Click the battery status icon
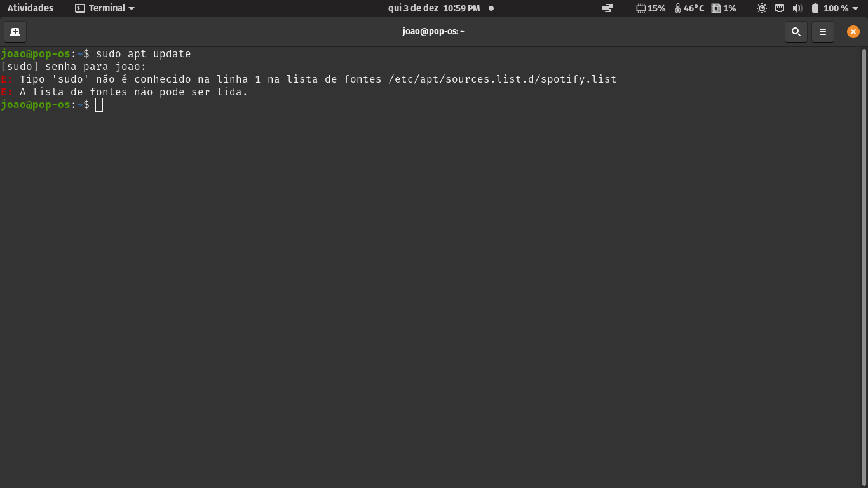This screenshot has height=488, width=868. pyautogui.click(x=815, y=8)
